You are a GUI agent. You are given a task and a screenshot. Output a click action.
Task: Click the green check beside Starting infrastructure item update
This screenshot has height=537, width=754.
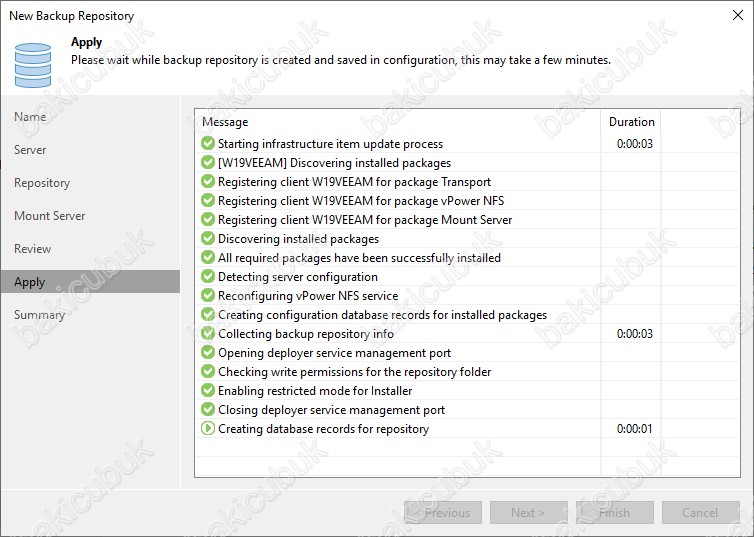(x=208, y=143)
